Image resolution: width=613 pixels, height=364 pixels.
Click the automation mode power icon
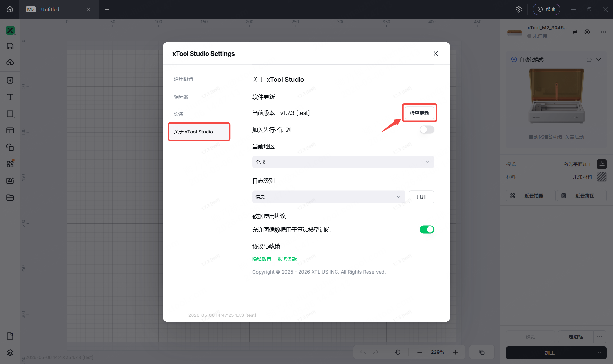(589, 60)
